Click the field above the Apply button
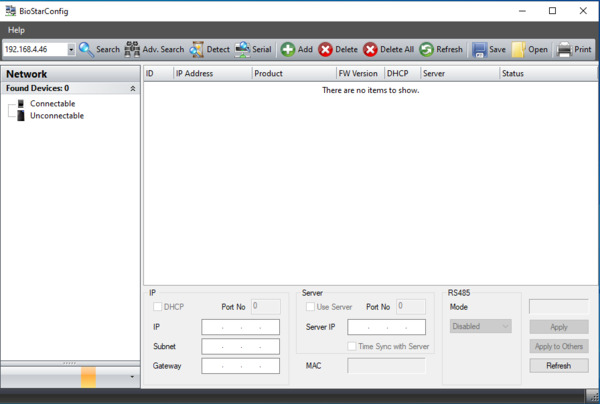600x404 pixels. (559, 306)
